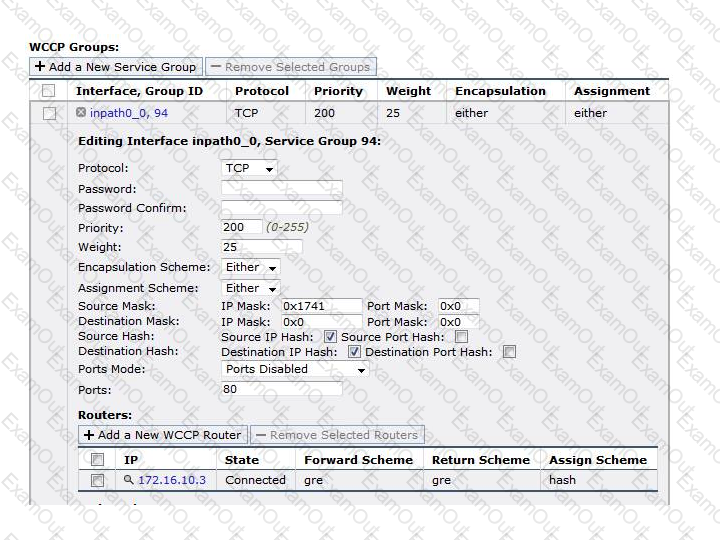Click the close icon beside inpath0_0, 94
The image size is (720, 540).
pyautogui.click(x=81, y=112)
